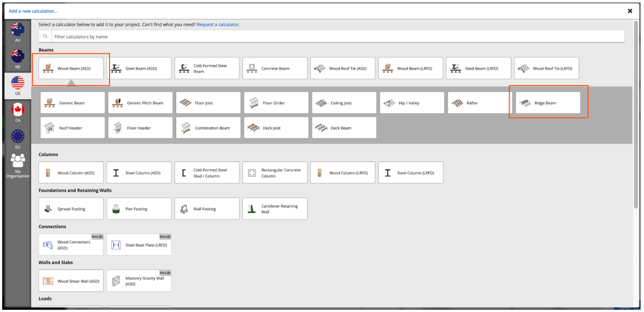Select the Wood Column (LRFD) calculator
The width and height of the screenshot is (644, 312).
click(x=343, y=173)
